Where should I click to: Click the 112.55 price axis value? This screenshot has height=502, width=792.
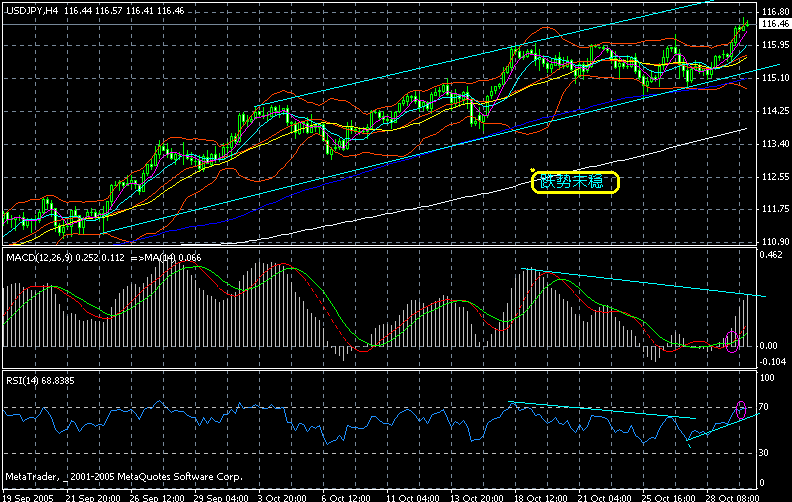point(775,177)
